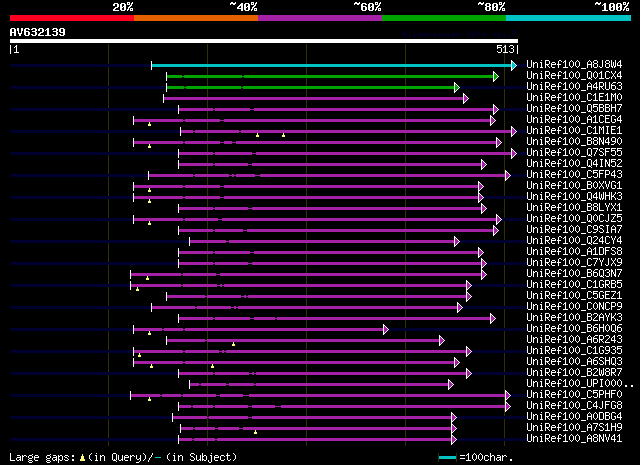Click the arrowhead ending the UniRef100_A4RU63 alignment
640x465 pixels.
pyautogui.click(x=457, y=87)
